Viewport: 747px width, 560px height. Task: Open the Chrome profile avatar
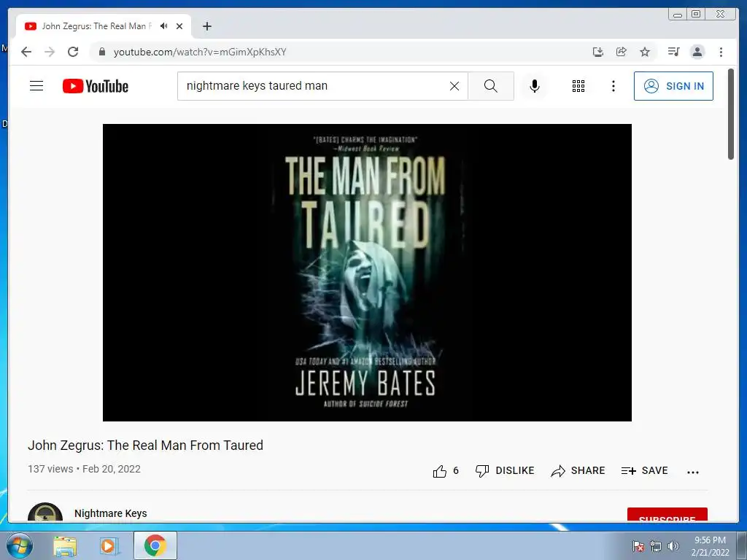697,52
